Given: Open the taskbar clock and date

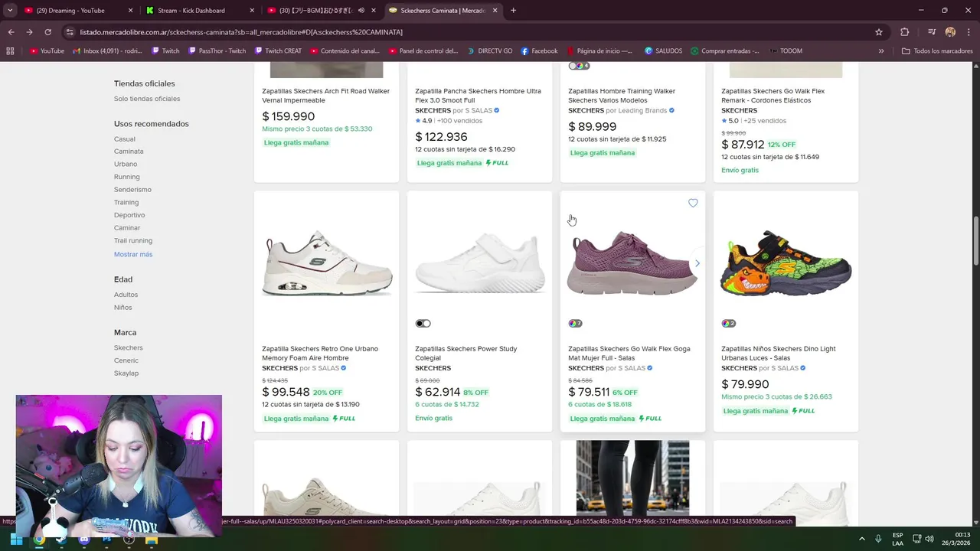Looking at the screenshot, I should pyautogui.click(x=955, y=539).
